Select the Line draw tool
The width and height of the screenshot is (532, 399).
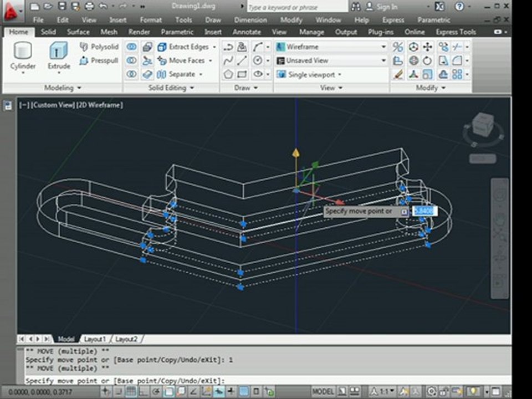point(242,61)
